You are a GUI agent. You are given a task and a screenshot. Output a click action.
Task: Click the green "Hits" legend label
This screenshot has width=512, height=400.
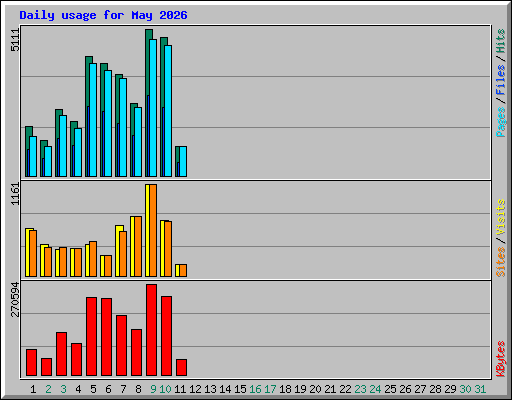[x=501, y=41]
